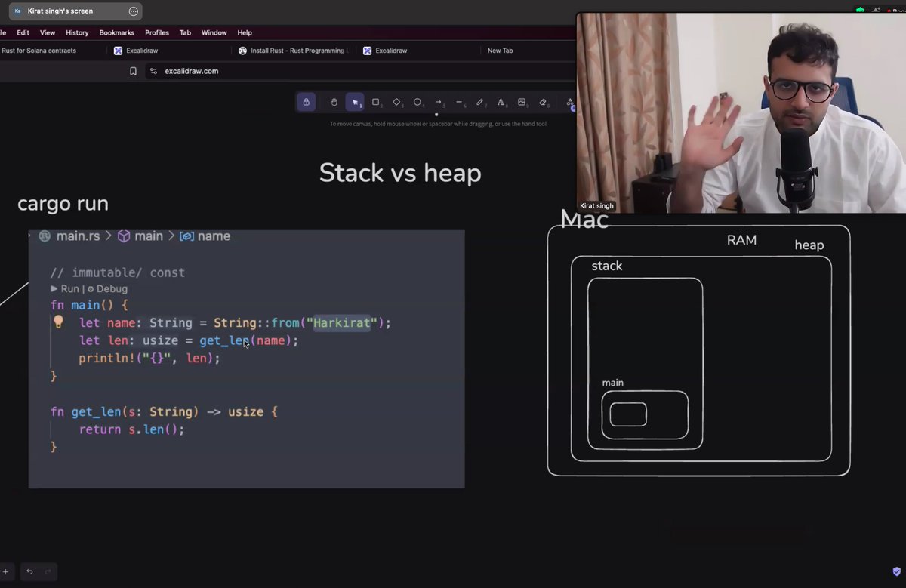906x588 pixels.
Task: Toggle the bookmark icon in the address bar
Action: point(133,71)
